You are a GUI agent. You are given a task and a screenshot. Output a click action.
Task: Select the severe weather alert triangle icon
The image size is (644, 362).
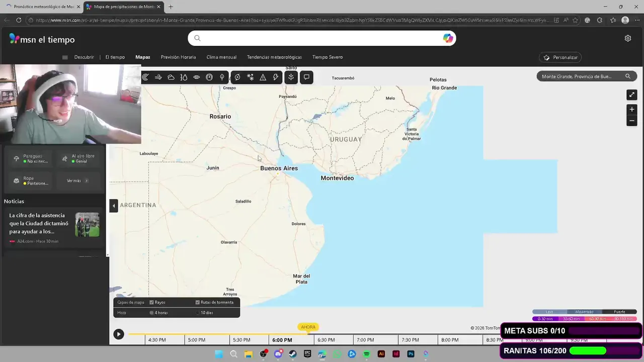263,77
